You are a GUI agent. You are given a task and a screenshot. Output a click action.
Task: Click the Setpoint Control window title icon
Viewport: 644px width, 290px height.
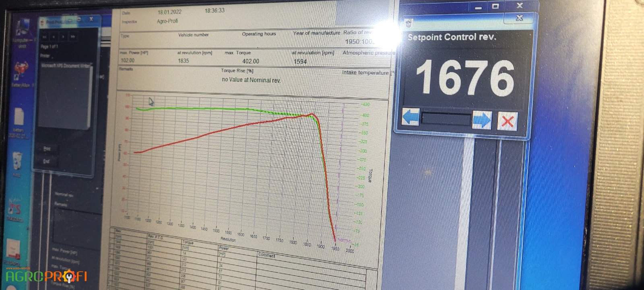(x=409, y=23)
